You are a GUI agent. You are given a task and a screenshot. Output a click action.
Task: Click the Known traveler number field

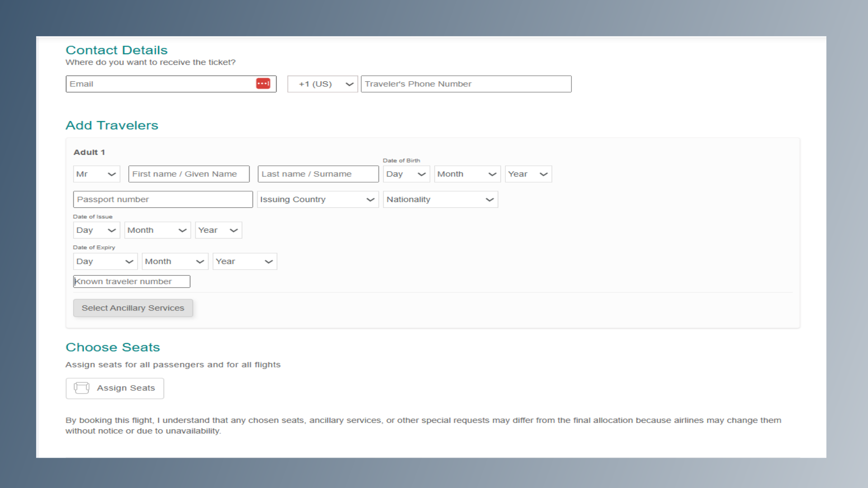(x=132, y=282)
